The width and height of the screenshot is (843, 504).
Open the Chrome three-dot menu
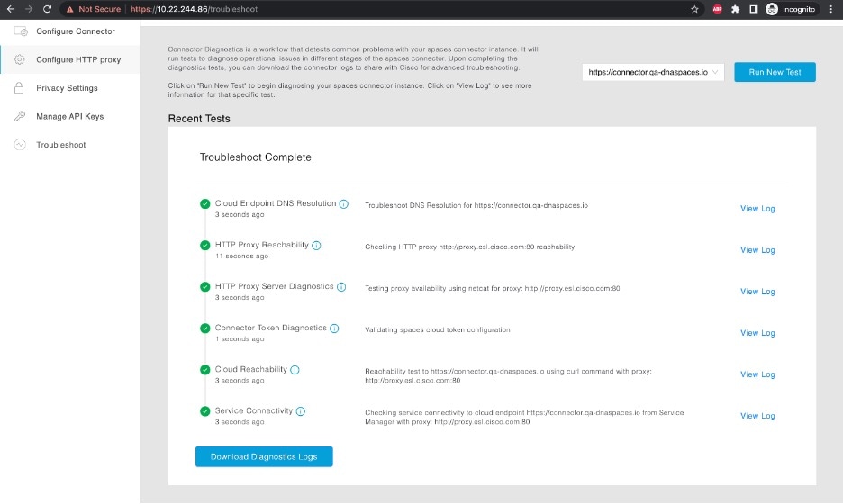pos(831,9)
